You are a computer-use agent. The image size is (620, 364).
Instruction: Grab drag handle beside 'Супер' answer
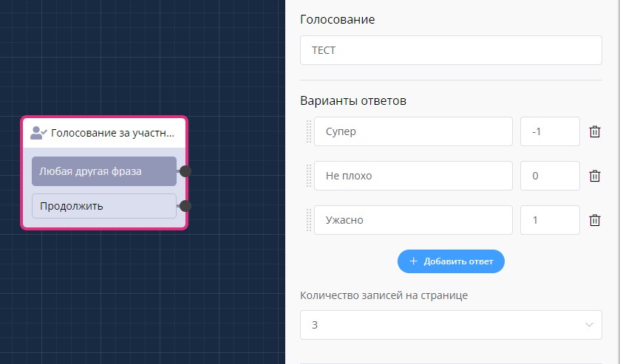(x=309, y=131)
